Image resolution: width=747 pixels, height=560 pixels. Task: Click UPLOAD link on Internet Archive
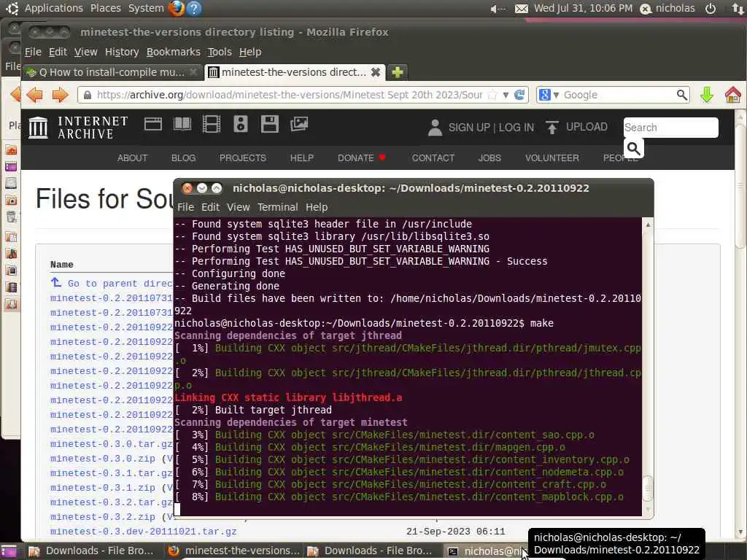pos(587,127)
